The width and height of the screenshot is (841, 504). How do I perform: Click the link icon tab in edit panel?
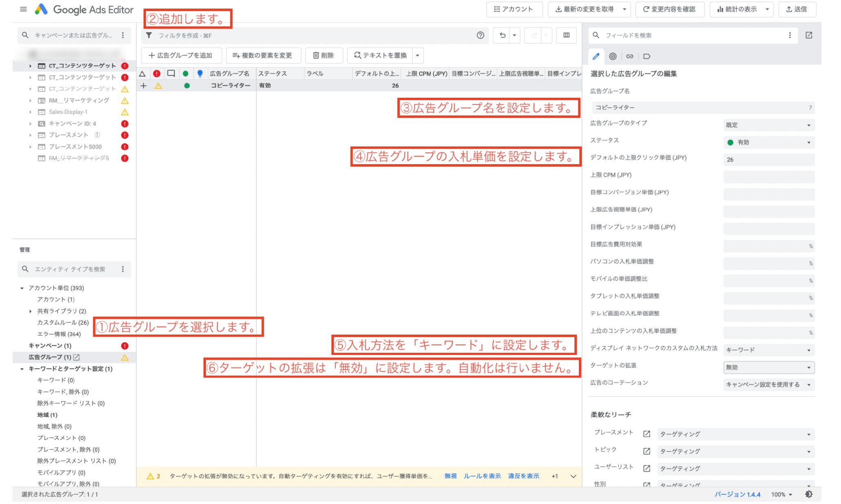(x=630, y=56)
